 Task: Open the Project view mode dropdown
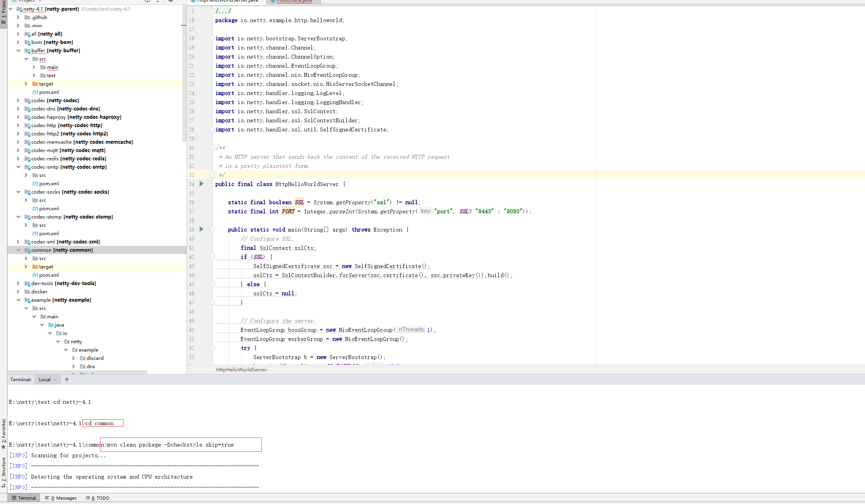tap(40, 1)
